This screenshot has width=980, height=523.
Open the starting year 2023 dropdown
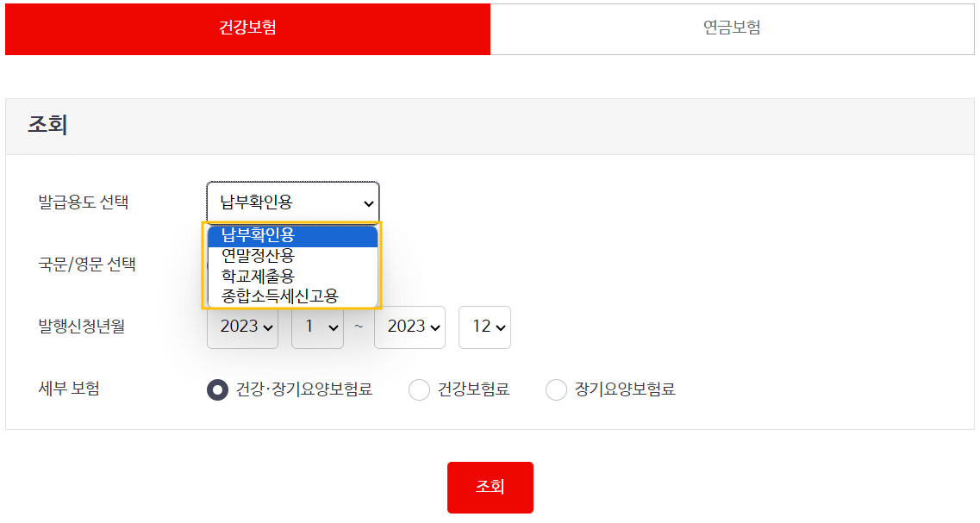pos(242,327)
